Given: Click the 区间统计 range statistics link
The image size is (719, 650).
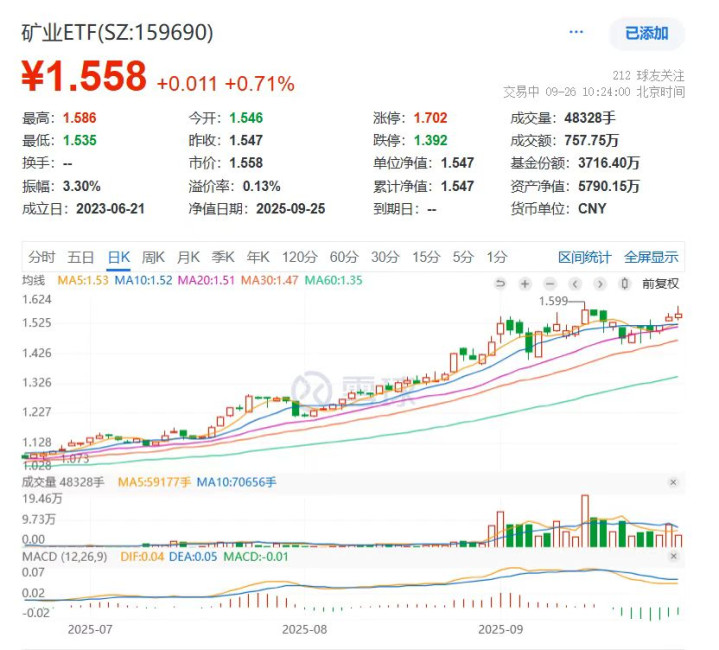Looking at the screenshot, I should pyautogui.click(x=584, y=257).
